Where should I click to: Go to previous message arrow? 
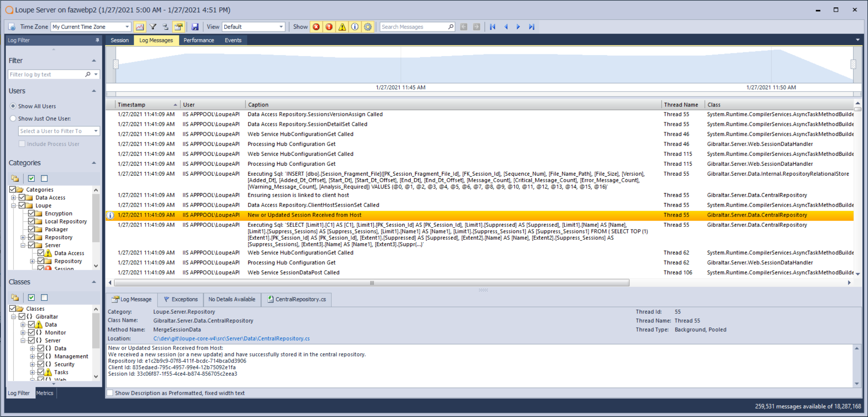coord(506,27)
